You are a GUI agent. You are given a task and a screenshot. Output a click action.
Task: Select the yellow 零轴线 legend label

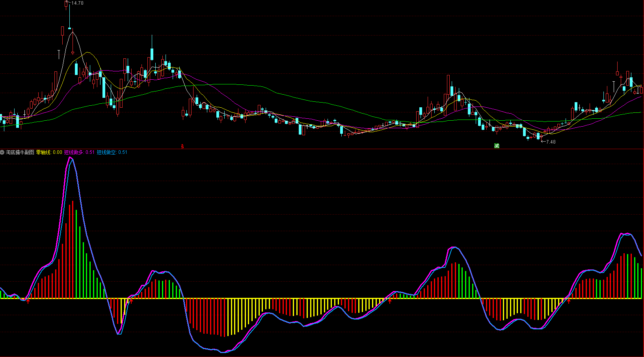tap(43, 152)
